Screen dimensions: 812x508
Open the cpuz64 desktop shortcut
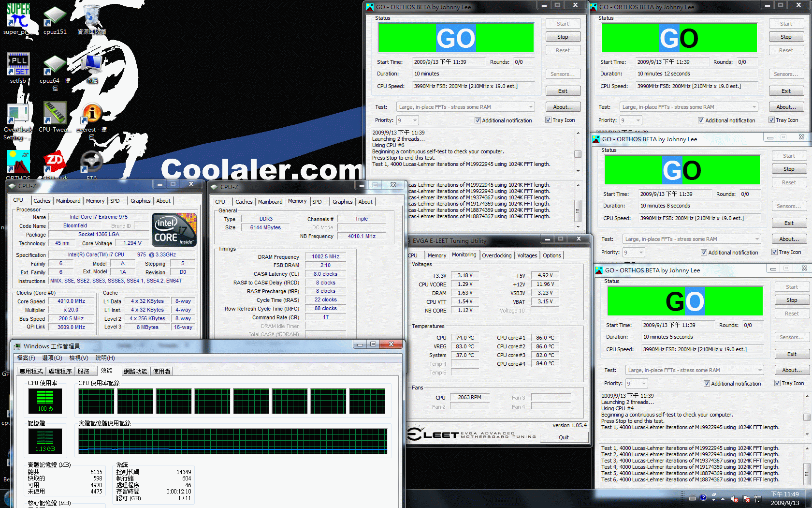(55, 73)
